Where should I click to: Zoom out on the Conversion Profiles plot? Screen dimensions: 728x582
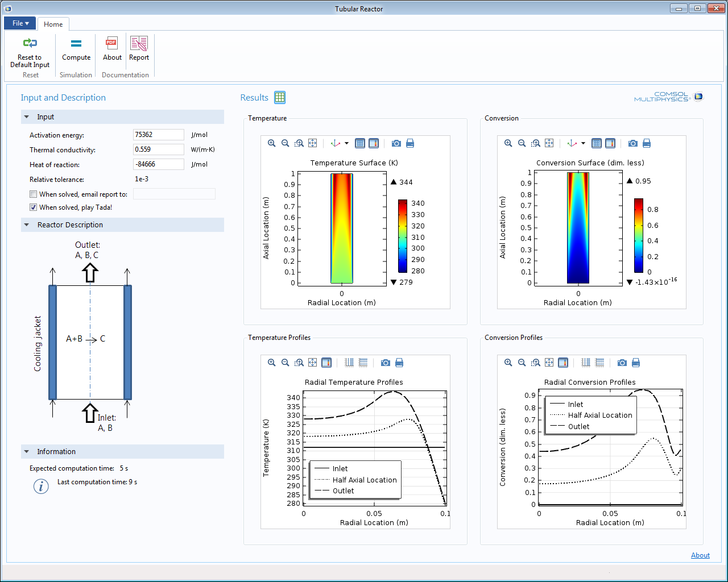[x=522, y=363]
